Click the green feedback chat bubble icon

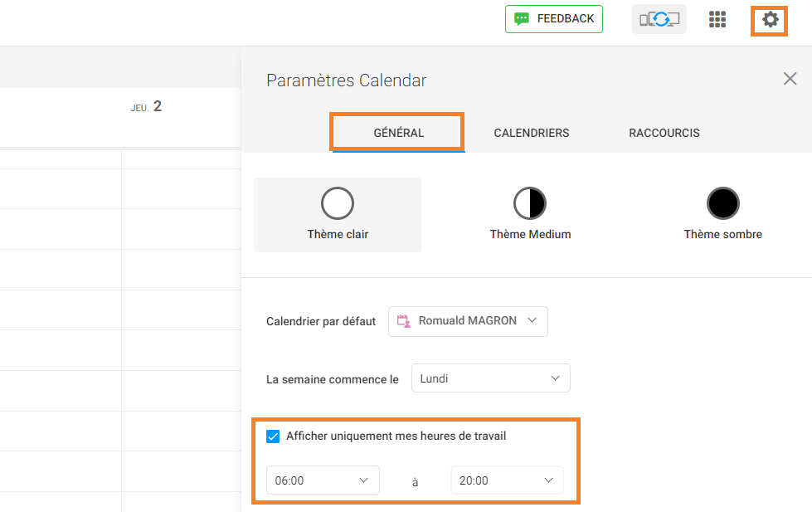click(522, 19)
